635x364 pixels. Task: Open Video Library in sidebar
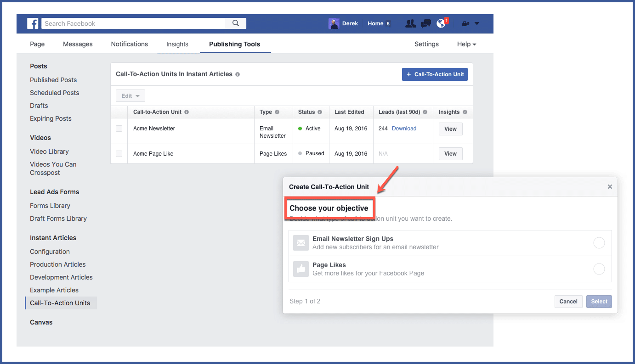click(x=49, y=151)
